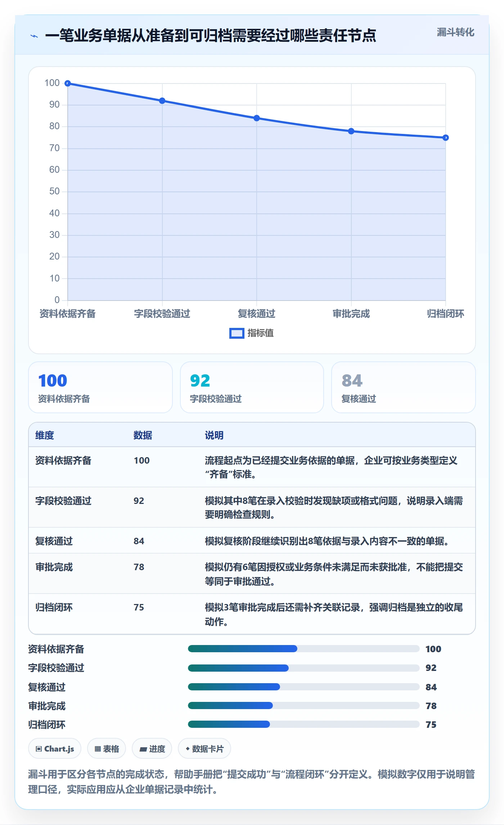504x825 pixels.
Task: Click the x-axis label 审批完成
Action: pos(351,314)
